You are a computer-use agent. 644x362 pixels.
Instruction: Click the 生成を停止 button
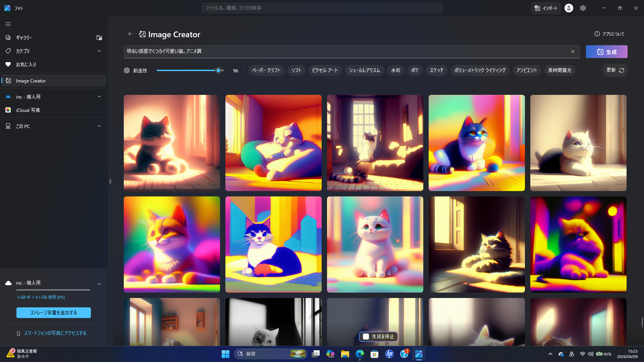(x=378, y=337)
